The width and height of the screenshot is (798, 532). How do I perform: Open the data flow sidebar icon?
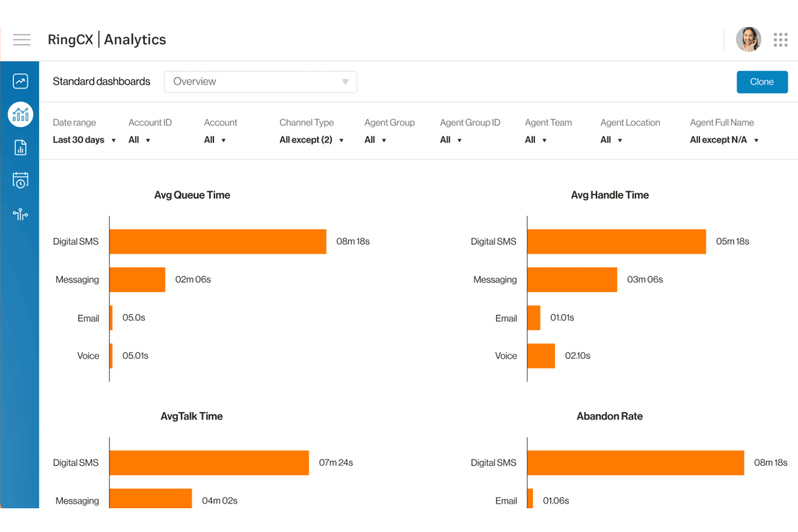tap(20, 214)
